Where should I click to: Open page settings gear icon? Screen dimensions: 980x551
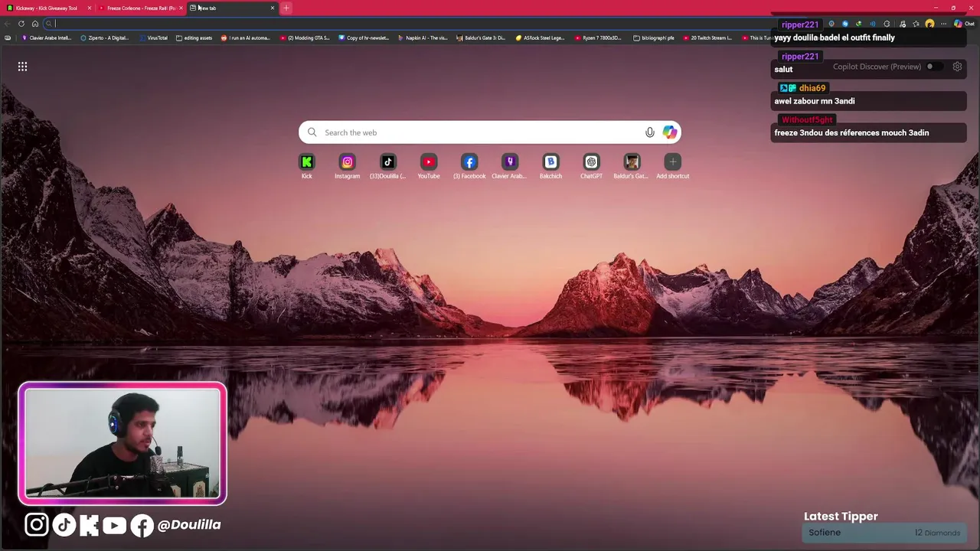957,67
